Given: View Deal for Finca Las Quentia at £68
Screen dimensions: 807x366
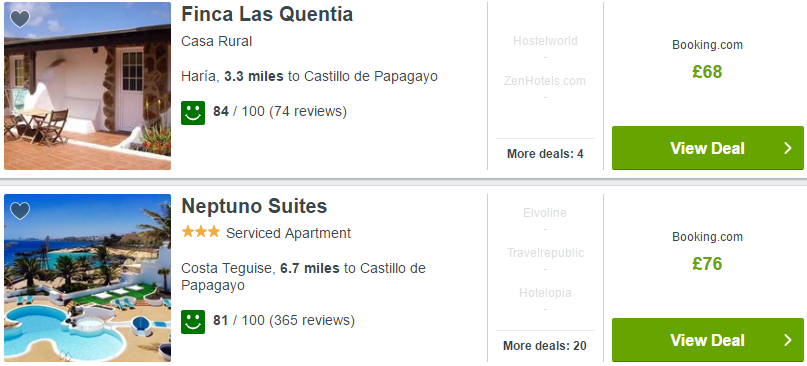Looking at the screenshot, I should point(708,148).
